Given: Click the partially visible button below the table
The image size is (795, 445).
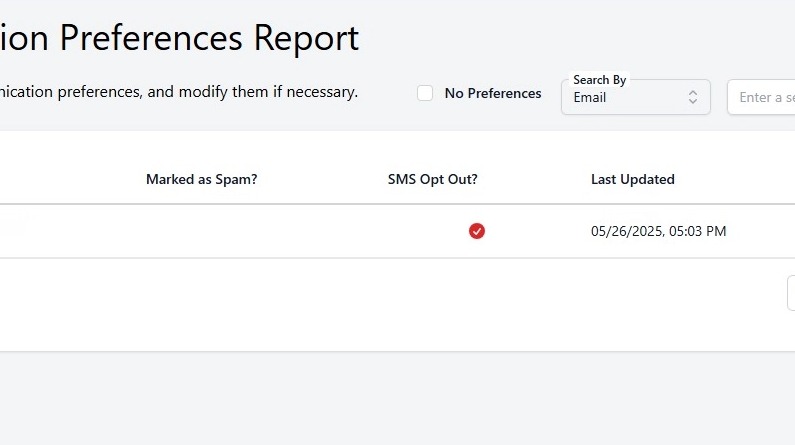Looking at the screenshot, I should 791,293.
